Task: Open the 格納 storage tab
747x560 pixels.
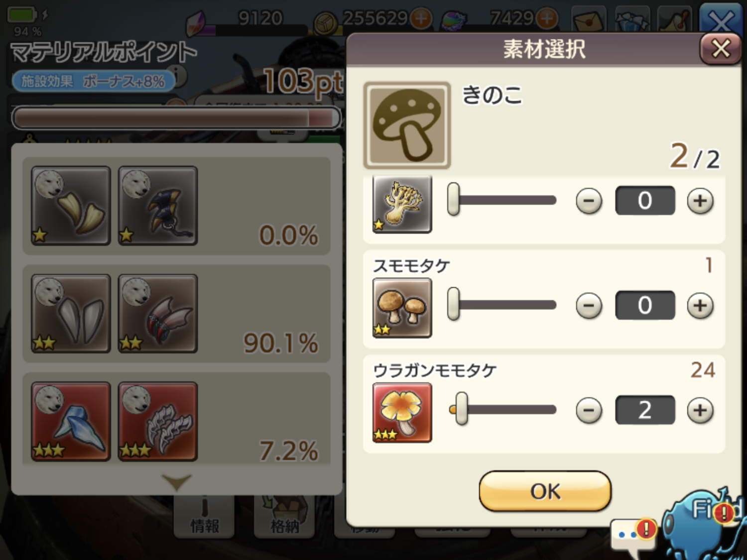Action: (x=284, y=518)
